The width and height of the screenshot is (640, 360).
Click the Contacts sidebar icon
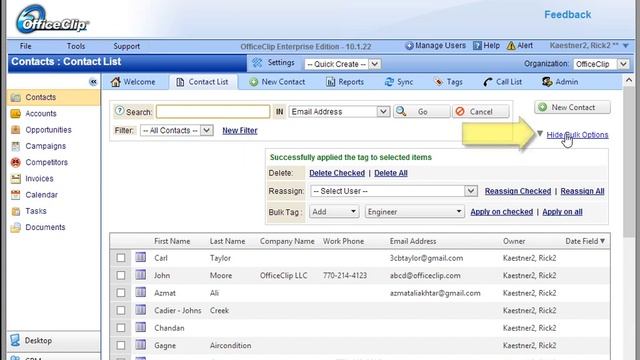coord(16,98)
